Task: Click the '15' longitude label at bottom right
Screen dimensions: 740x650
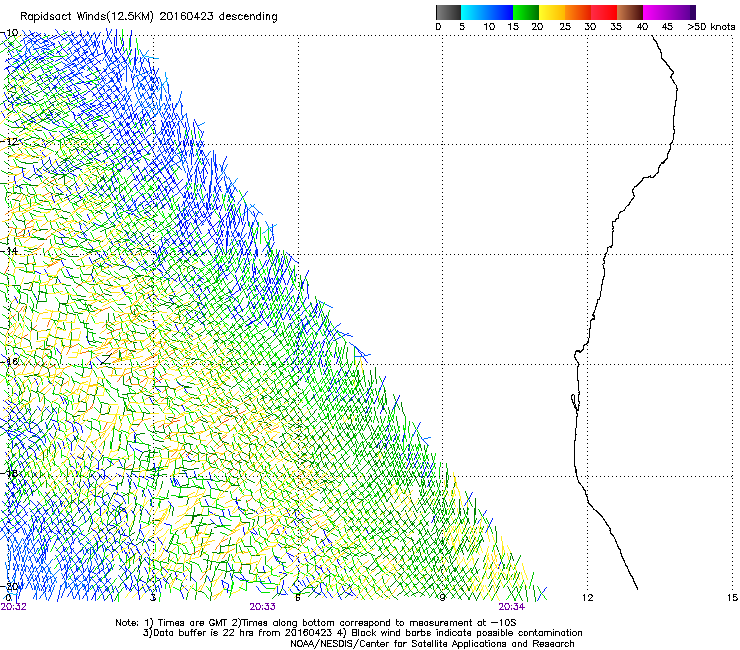Action: (x=732, y=598)
